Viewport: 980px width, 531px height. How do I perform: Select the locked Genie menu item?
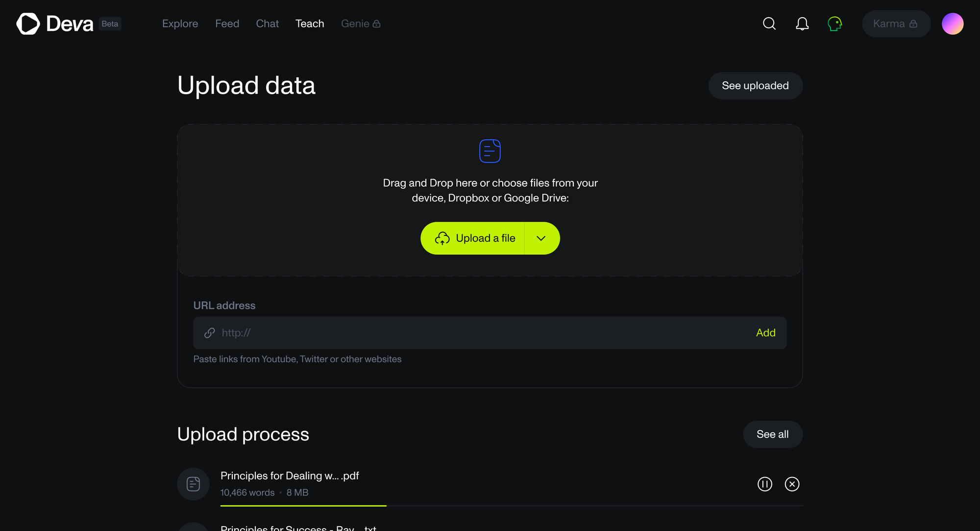point(360,24)
